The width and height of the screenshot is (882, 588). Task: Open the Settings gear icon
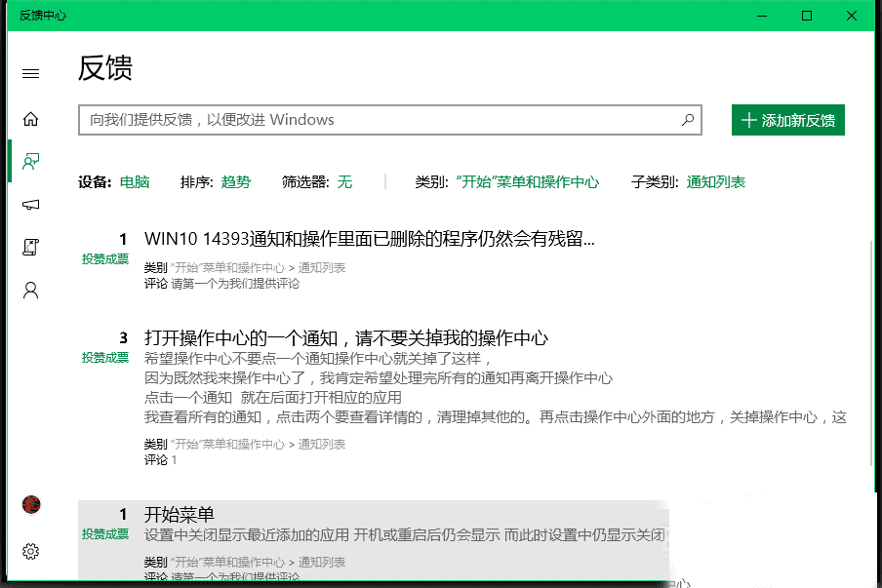click(x=30, y=552)
